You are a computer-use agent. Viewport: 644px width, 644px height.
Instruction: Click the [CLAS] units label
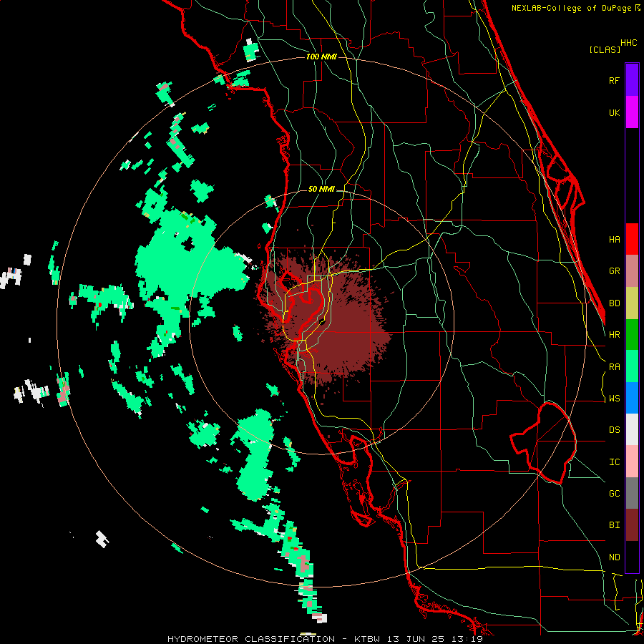pyautogui.click(x=605, y=50)
